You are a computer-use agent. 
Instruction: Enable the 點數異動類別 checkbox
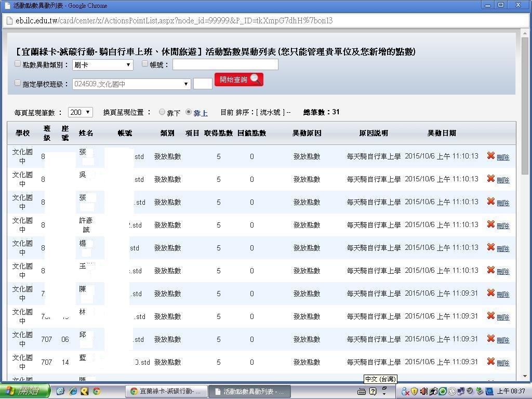(x=18, y=64)
